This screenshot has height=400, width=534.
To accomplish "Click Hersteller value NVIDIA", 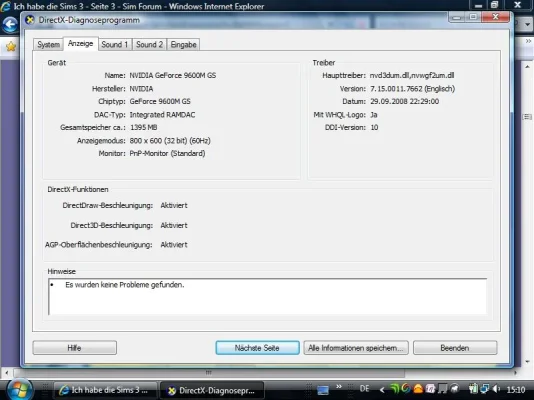I will [x=141, y=89].
